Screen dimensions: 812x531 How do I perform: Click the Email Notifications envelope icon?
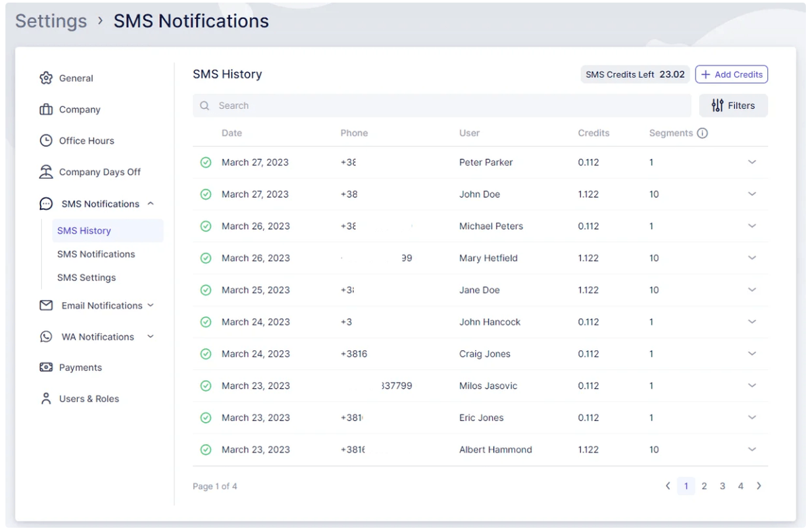[x=46, y=305]
